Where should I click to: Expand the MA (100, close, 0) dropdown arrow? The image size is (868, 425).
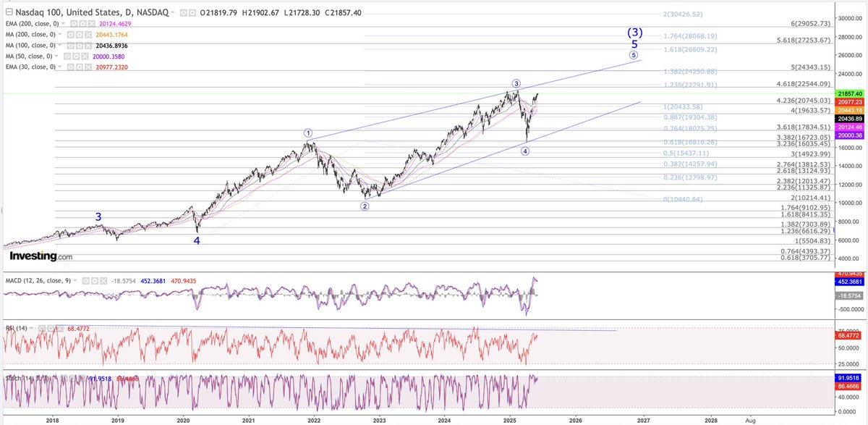[60, 45]
